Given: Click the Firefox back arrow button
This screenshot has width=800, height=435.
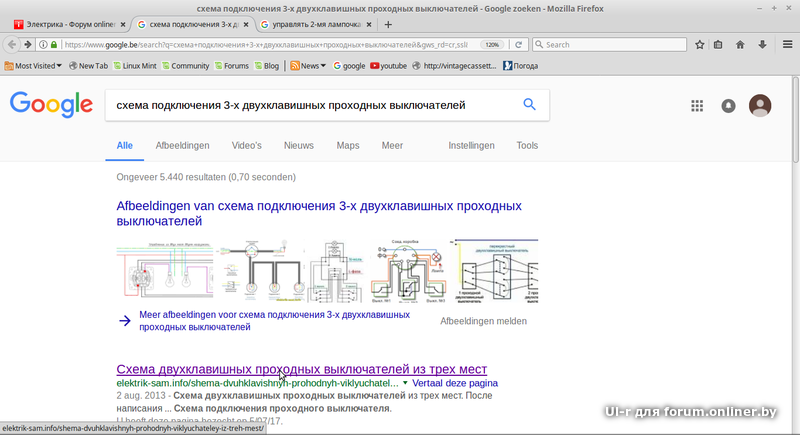Looking at the screenshot, I should 14,44.
